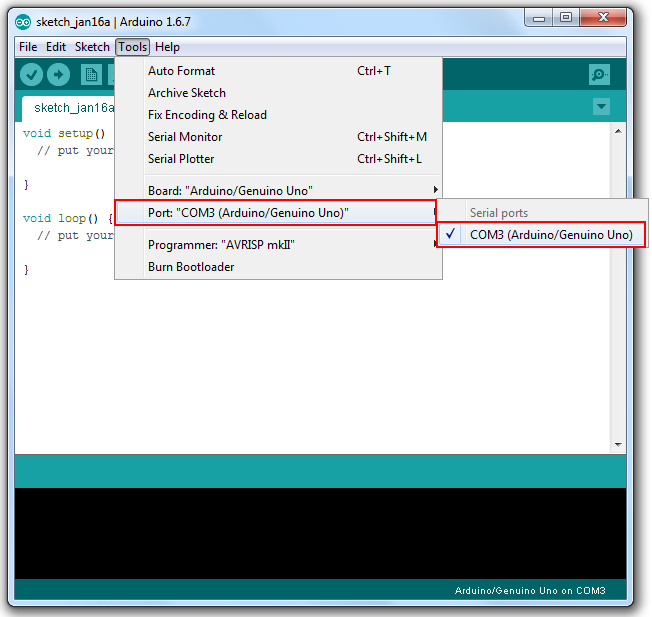Image resolution: width=652 pixels, height=617 pixels.
Task: Launch Serial Plotter
Action: pyautogui.click(x=278, y=159)
